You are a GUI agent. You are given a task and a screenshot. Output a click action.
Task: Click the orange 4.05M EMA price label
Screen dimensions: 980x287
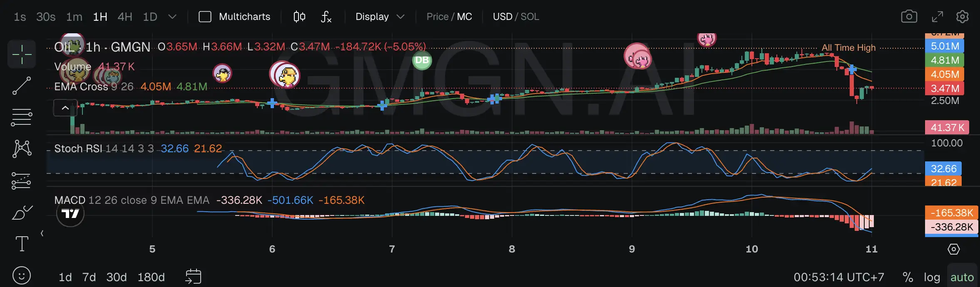(x=945, y=74)
